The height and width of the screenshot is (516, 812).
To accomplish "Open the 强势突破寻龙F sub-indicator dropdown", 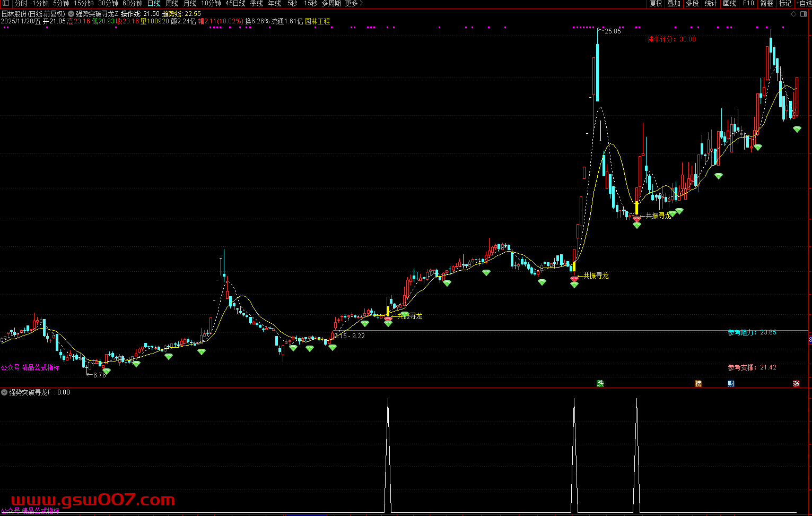I will [x=4, y=392].
